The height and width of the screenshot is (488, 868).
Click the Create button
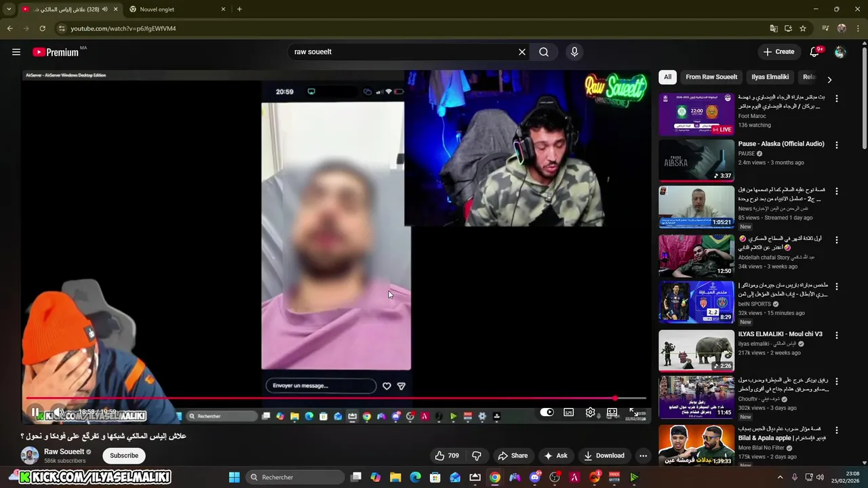pos(778,52)
